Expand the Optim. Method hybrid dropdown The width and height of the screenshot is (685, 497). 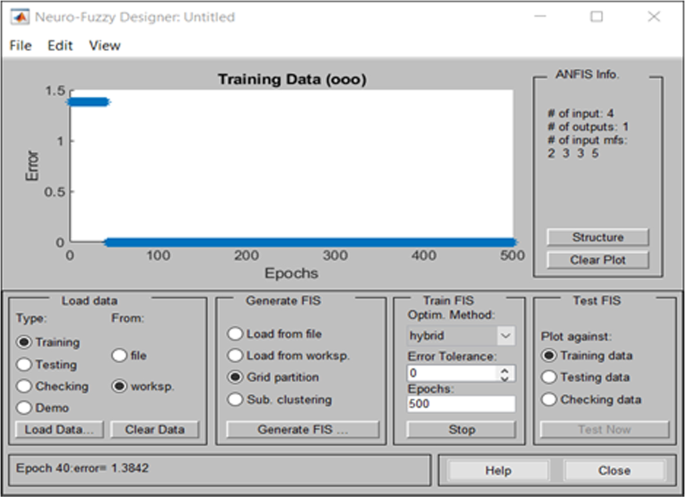point(505,337)
